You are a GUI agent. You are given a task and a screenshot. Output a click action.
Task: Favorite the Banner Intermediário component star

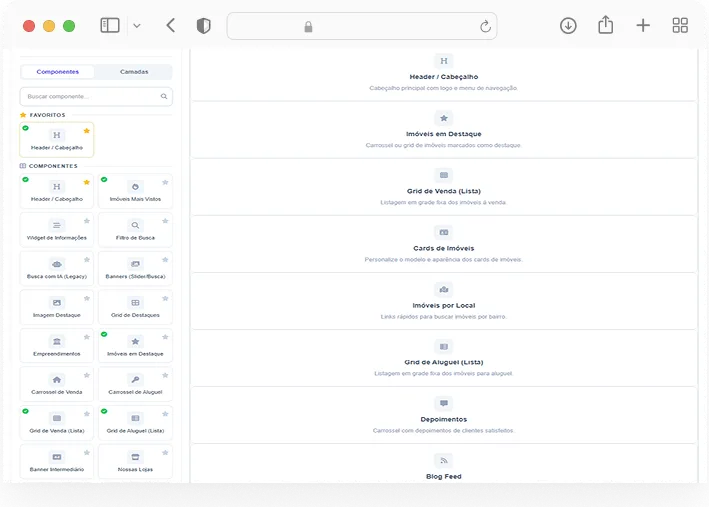click(x=86, y=453)
